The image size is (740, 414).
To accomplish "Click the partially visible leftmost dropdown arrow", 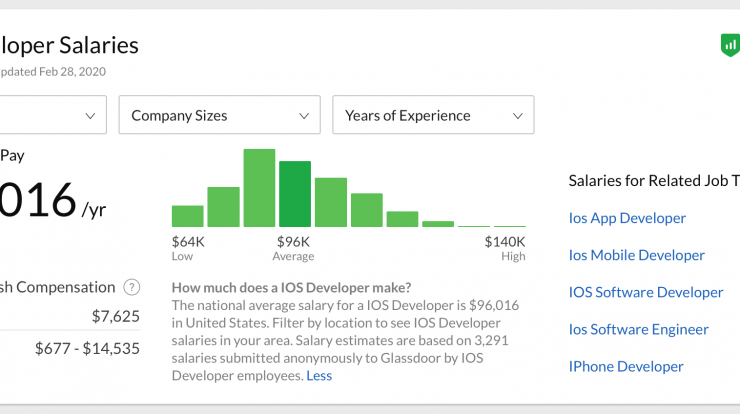I will (x=90, y=116).
